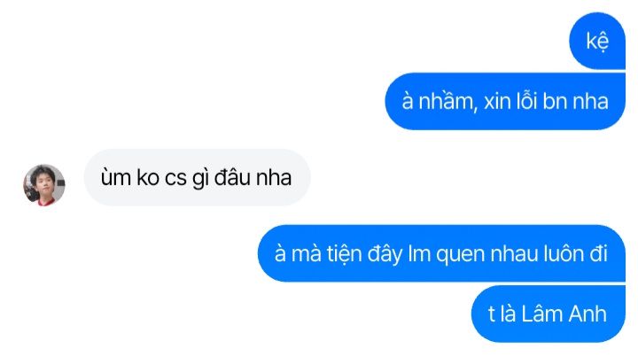638x364 pixels.
Task: Click the name "Lâm Anh" in last message
Action: (564, 314)
